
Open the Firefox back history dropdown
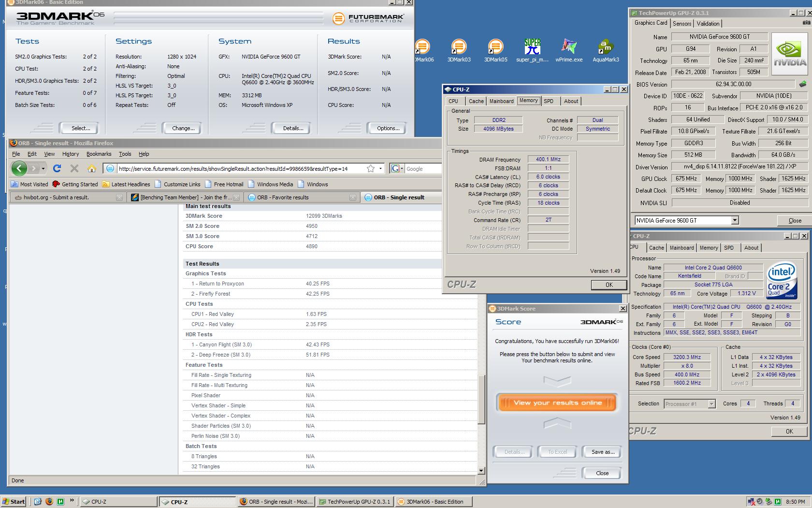(x=43, y=168)
